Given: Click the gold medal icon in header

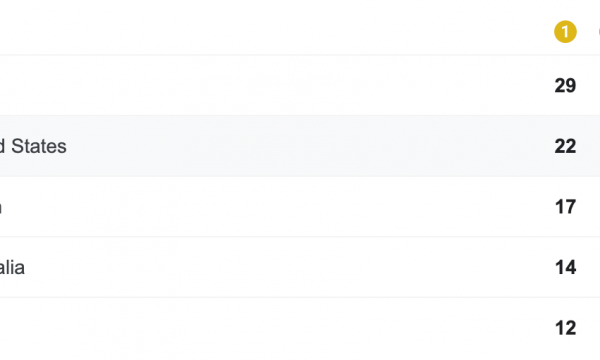Looking at the screenshot, I should [565, 32].
